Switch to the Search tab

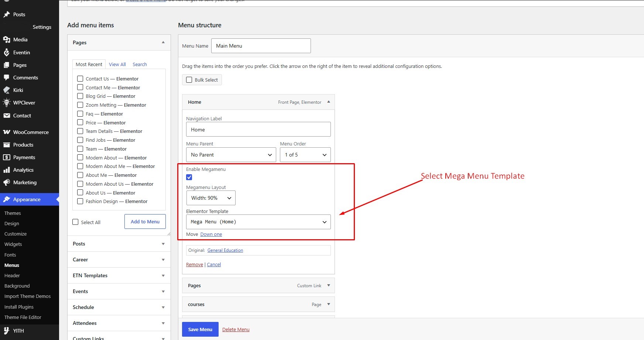point(140,64)
